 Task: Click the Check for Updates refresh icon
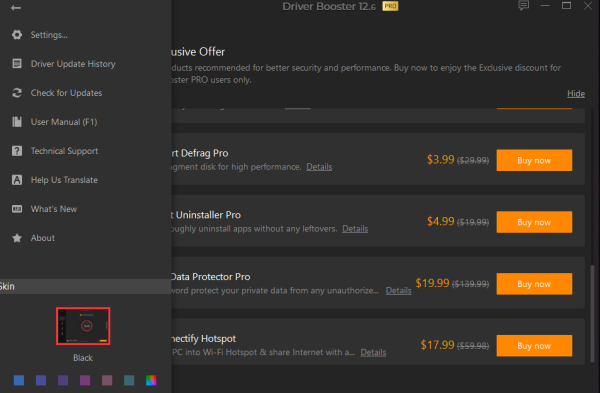click(x=17, y=93)
